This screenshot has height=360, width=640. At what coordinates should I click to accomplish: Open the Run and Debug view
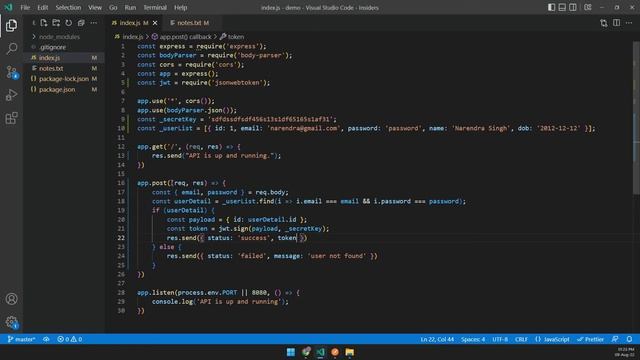click(11, 95)
